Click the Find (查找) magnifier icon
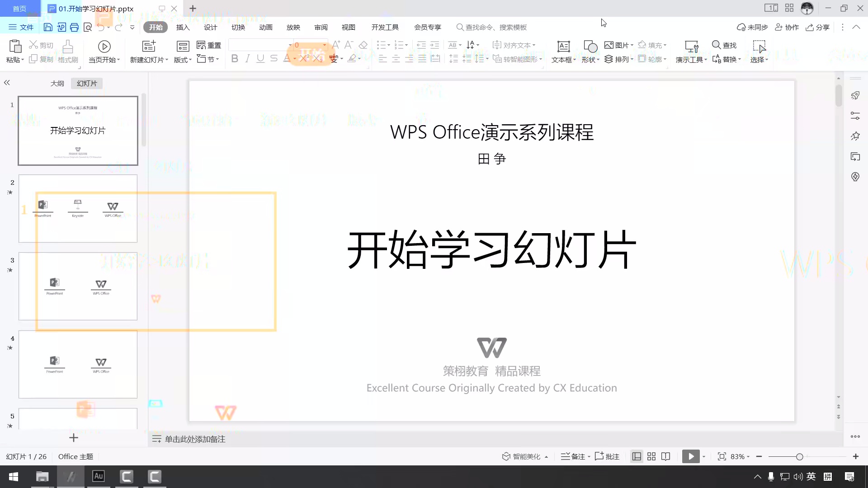 coord(716,45)
